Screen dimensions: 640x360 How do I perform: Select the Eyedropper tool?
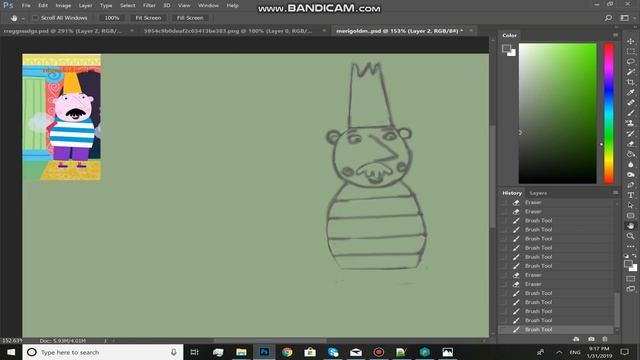tap(631, 92)
